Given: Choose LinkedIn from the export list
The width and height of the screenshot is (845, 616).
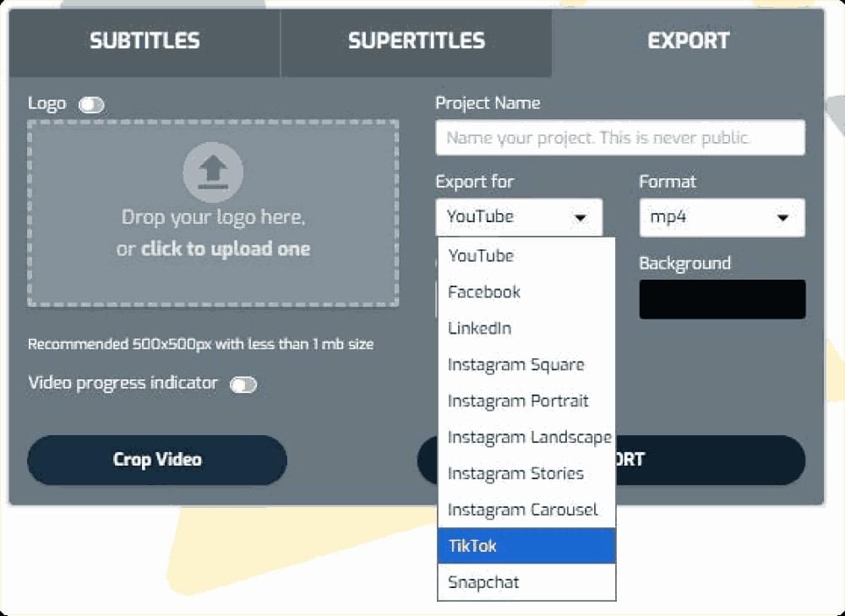Looking at the screenshot, I should pos(526,328).
